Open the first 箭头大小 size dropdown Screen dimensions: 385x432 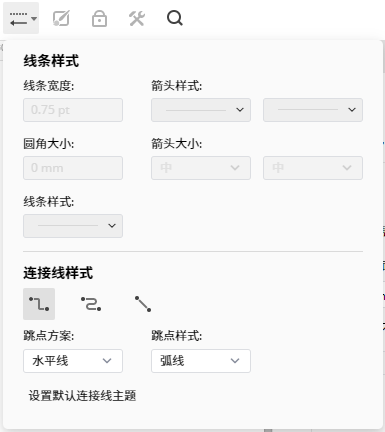(201, 168)
